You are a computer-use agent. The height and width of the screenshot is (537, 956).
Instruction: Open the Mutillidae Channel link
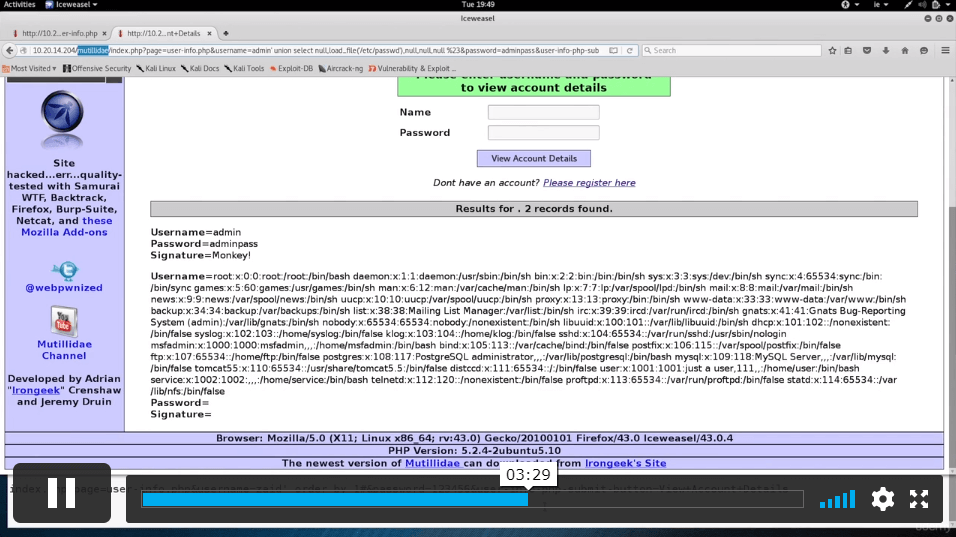(64, 350)
